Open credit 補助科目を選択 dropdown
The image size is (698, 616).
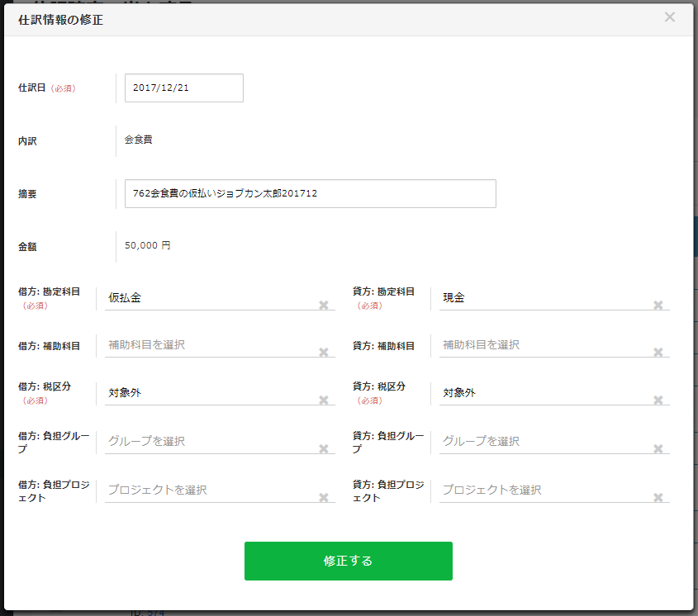click(x=541, y=345)
